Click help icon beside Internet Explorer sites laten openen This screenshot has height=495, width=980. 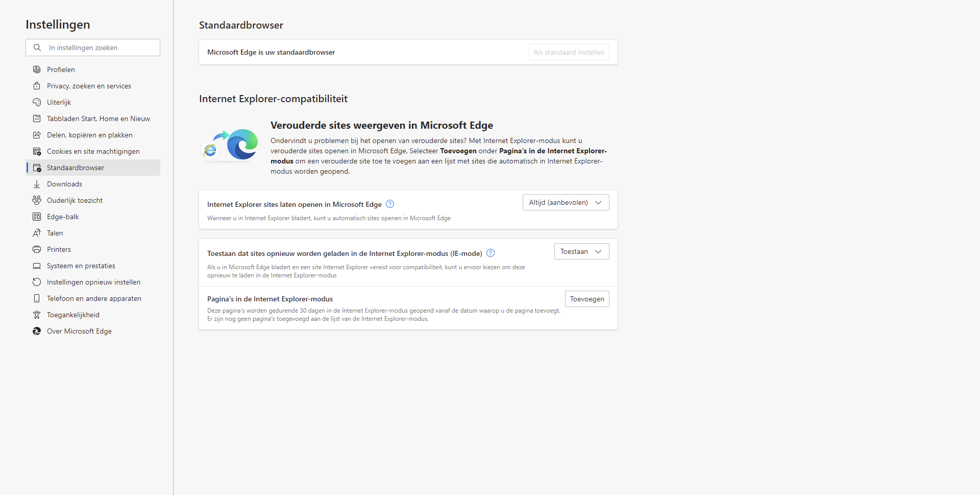click(x=390, y=204)
